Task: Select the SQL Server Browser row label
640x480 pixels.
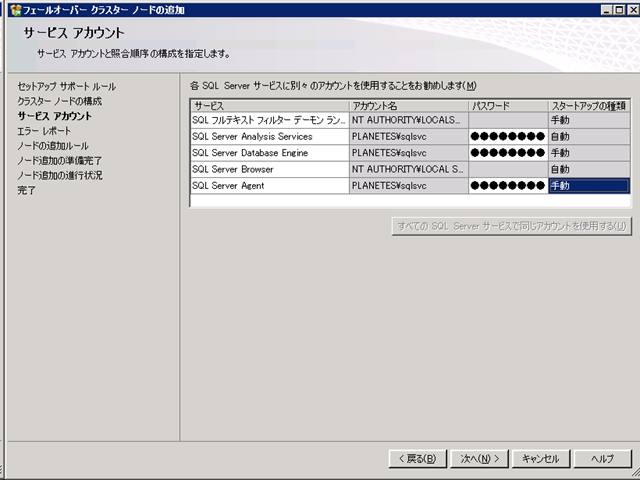Action: point(270,169)
